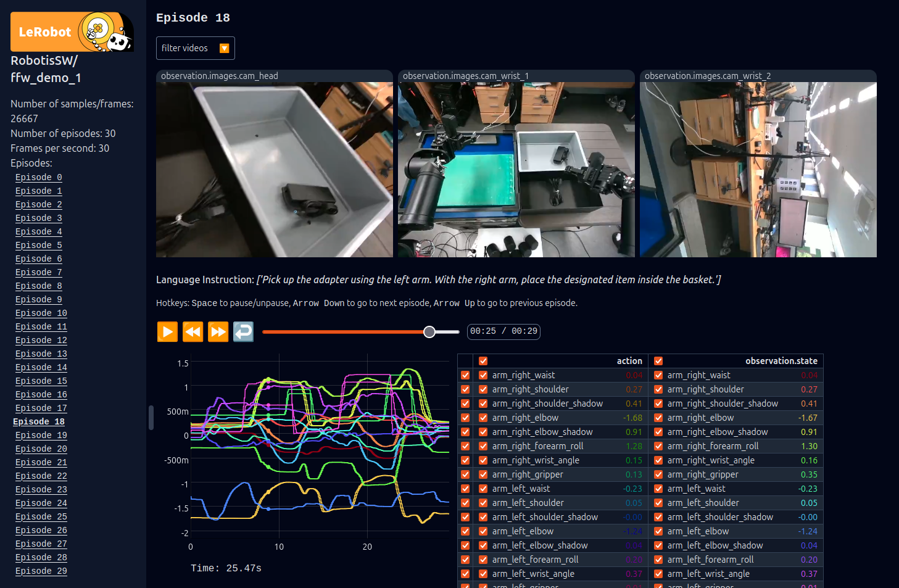
Task: Open Episode 19
Action: tap(41, 435)
